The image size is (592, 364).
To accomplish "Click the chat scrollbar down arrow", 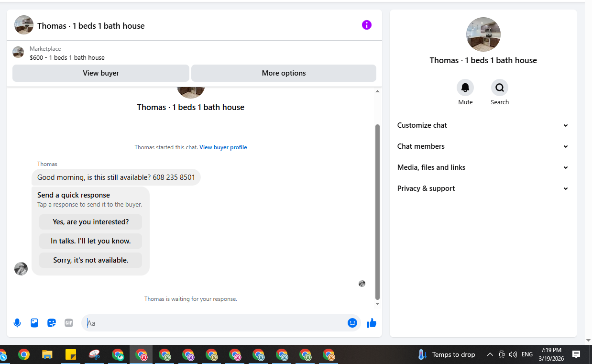I will click(x=377, y=304).
